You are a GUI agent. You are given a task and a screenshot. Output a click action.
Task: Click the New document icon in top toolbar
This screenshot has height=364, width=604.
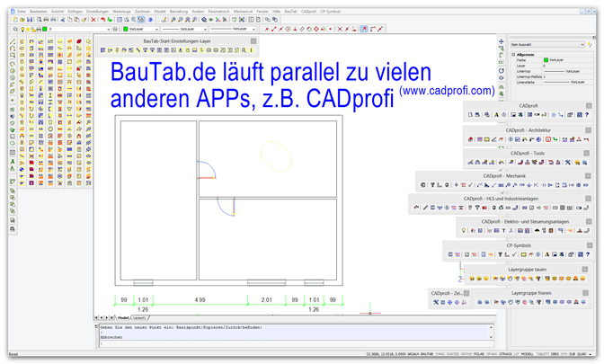[15, 20]
